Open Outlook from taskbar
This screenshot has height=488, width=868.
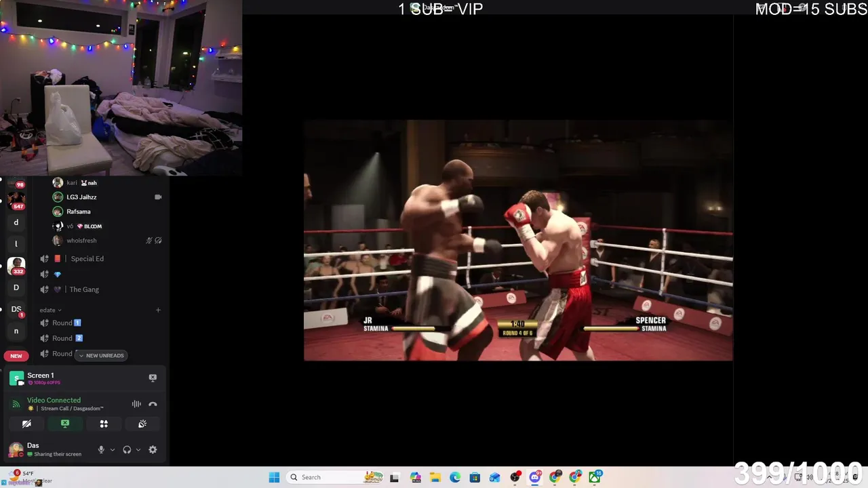click(495, 477)
